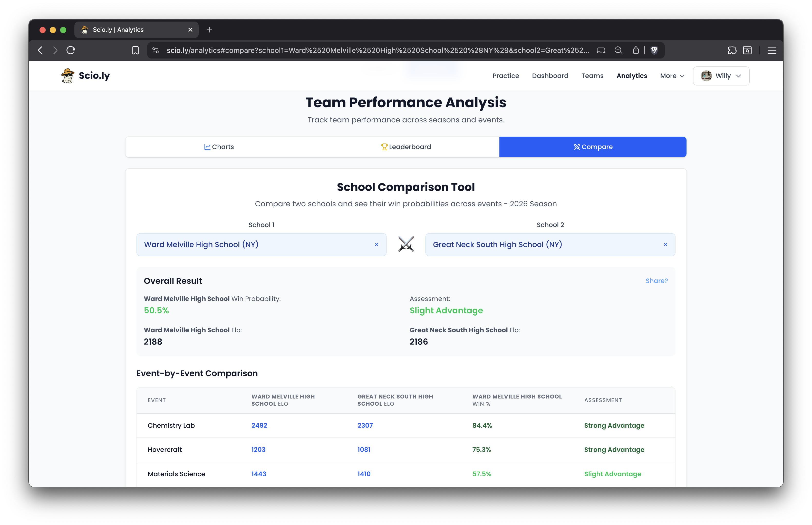
Task: Select the Compare tab
Action: [x=593, y=147]
